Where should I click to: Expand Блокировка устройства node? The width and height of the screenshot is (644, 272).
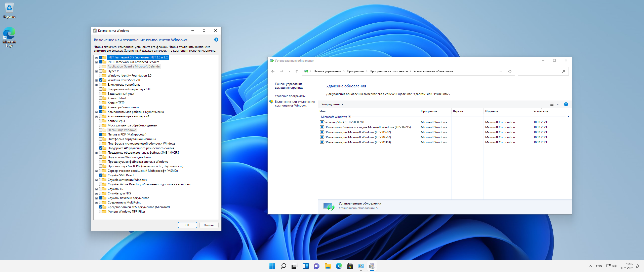(x=96, y=85)
